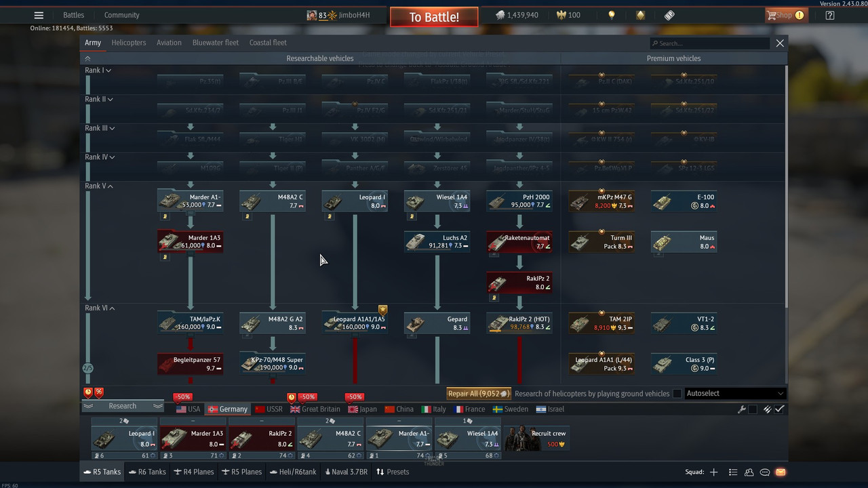Start match with To Battle! button
The width and height of the screenshot is (868, 488).
point(434,17)
